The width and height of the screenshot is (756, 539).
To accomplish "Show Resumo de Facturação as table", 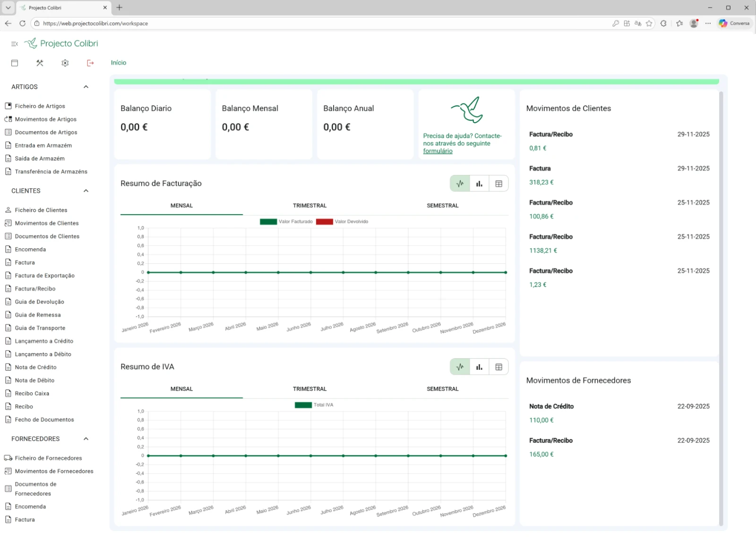I will pos(498,184).
